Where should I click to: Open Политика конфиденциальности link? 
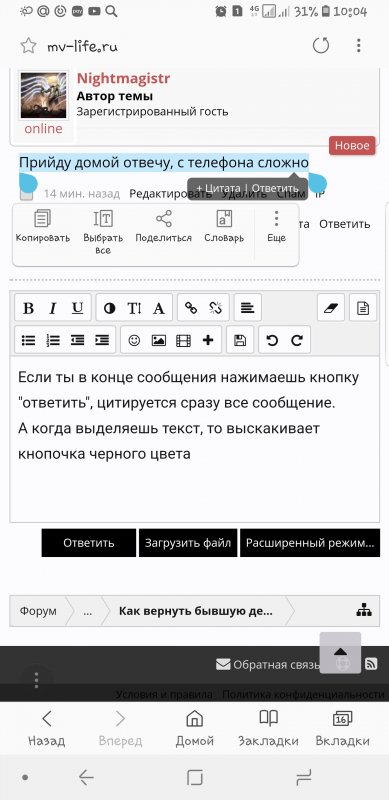coord(304,694)
